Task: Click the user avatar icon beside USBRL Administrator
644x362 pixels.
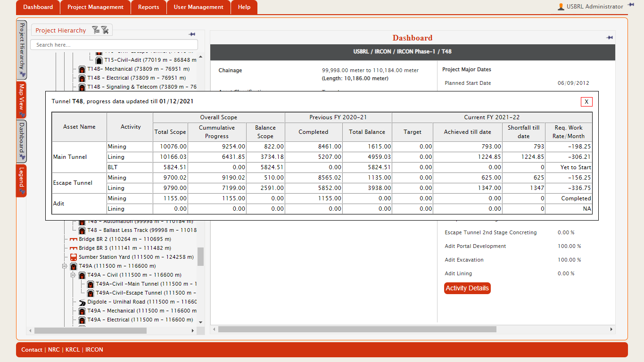Action: pyautogui.click(x=561, y=7)
